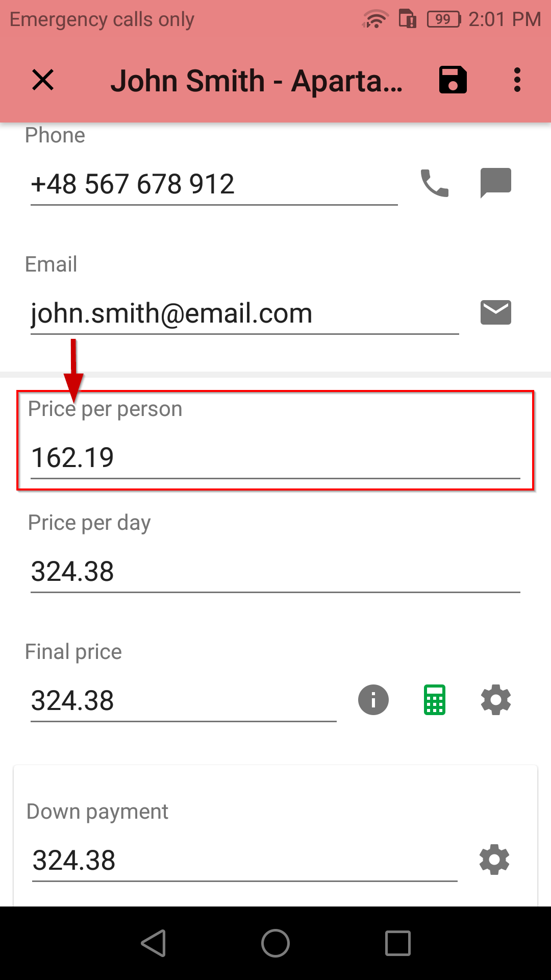Screen dimensions: 551x980
Task: Send email using the envelope icon
Action: 496,312
